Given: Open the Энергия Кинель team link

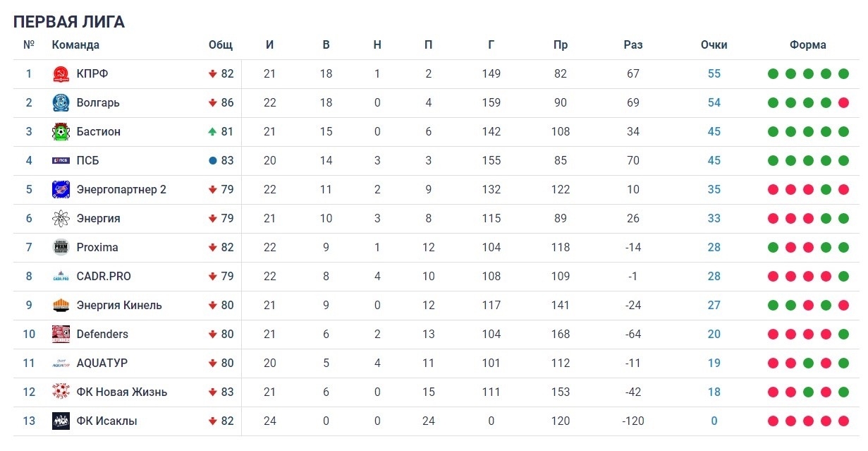Looking at the screenshot, I should (x=119, y=306).
